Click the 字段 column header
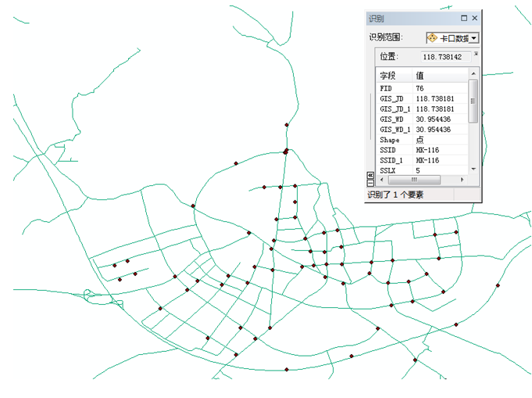The height and width of the screenshot is (398, 532). coord(395,75)
